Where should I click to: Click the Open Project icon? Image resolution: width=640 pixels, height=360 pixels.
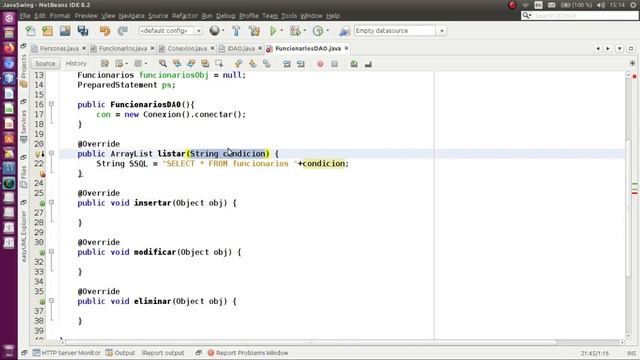[x=65, y=31]
